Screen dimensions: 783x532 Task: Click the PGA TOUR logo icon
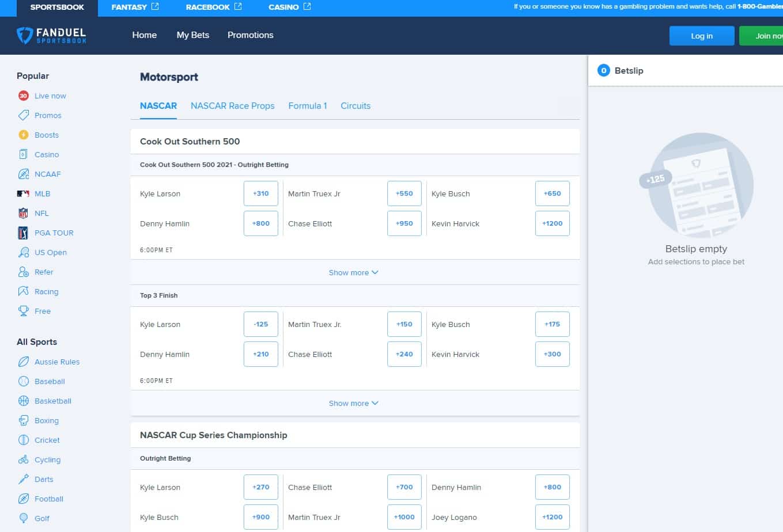[x=24, y=233]
